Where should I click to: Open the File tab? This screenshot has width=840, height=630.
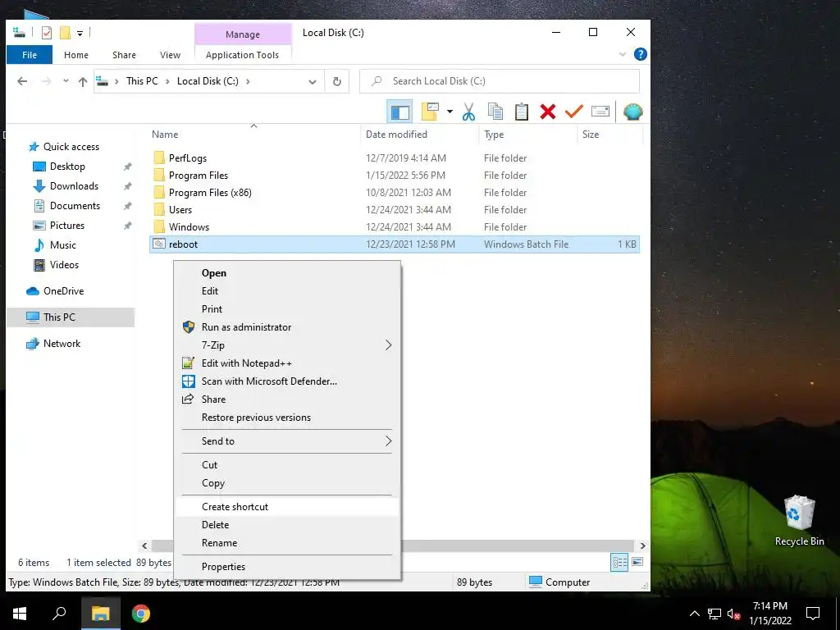coord(30,55)
